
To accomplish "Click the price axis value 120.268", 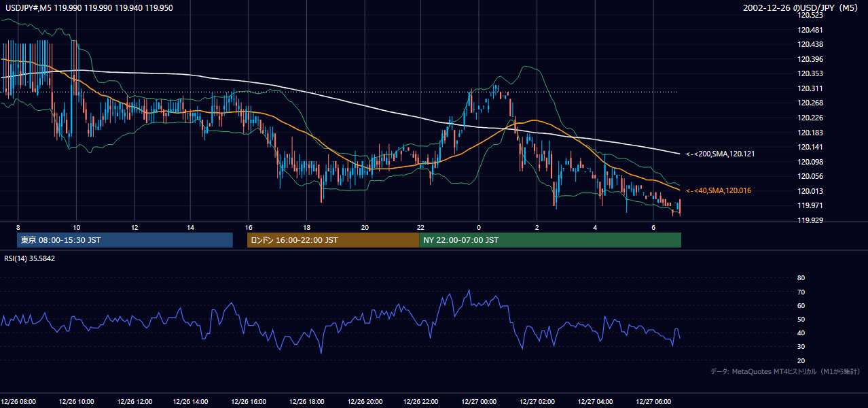I will (x=811, y=103).
